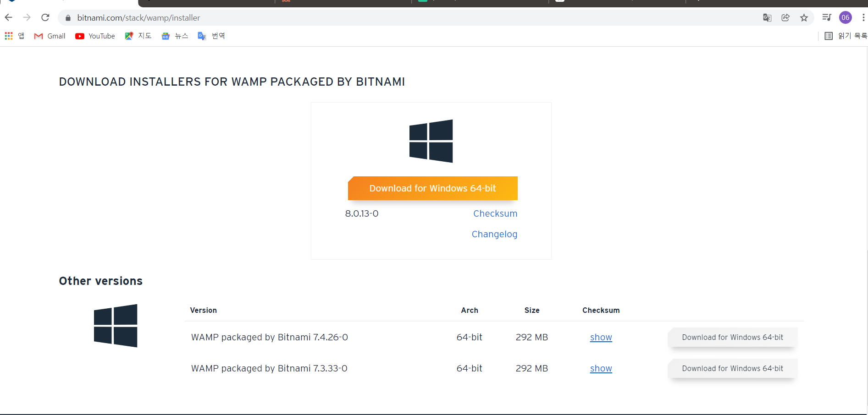This screenshot has height=415, width=868.
Task: Click the orange Download for Windows 64-bit button
Action: click(x=432, y=188)
